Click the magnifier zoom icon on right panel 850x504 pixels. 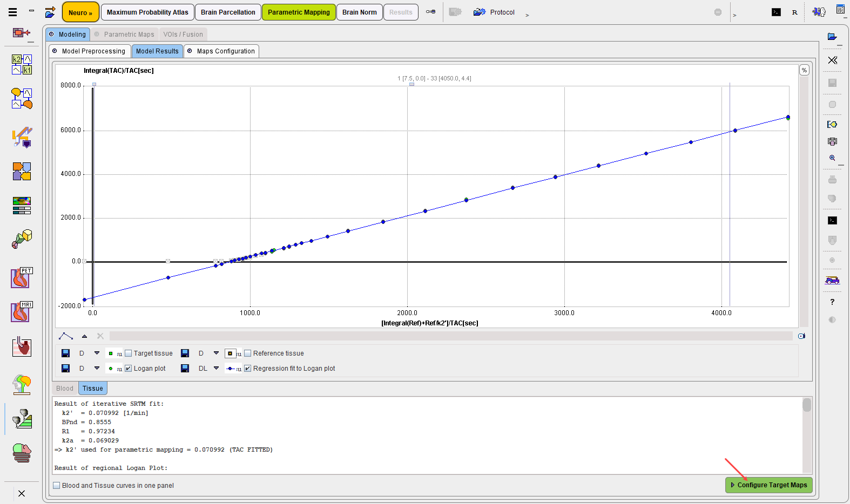point(832,158)
